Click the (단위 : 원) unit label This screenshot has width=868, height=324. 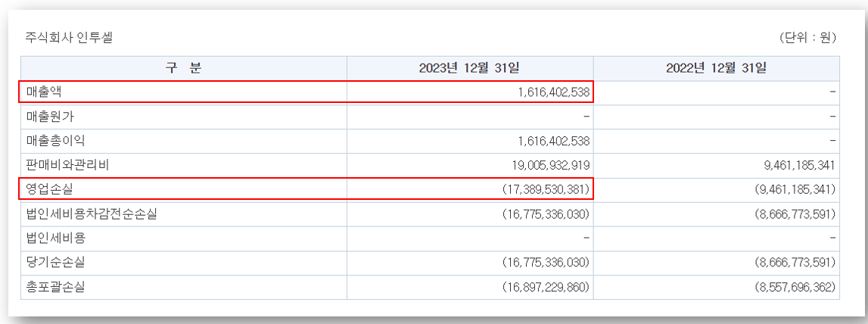tap(807, 38)
